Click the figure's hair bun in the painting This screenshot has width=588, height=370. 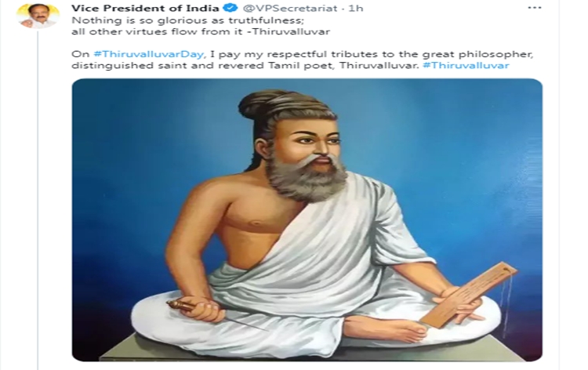263,103
